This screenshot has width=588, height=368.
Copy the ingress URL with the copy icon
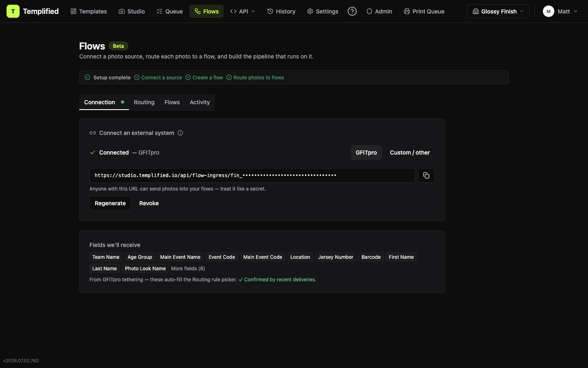pyautogui.click(x=426, y=175)
